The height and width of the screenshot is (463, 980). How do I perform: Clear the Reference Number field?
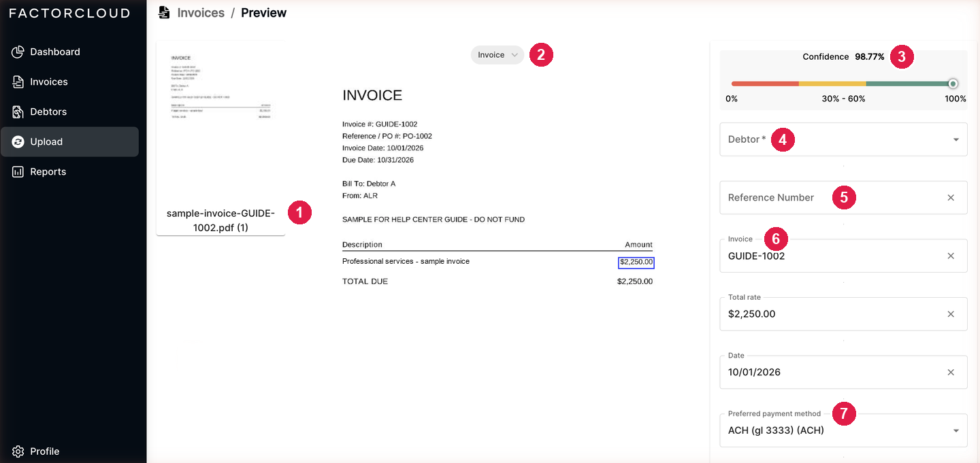click(x=951, y=197)
